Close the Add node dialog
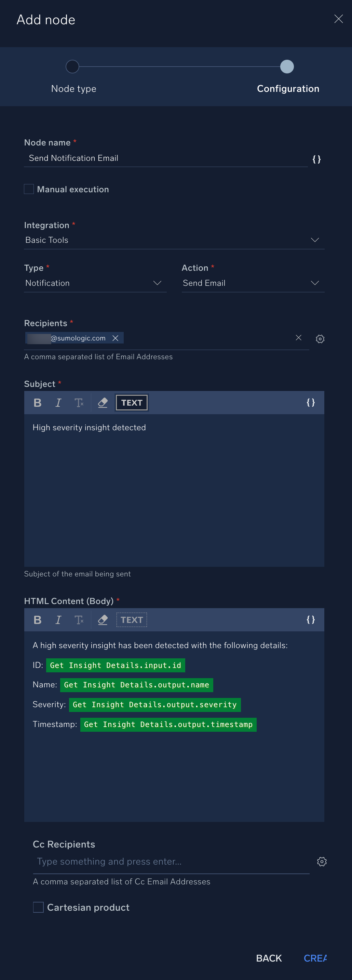The width and height of the screenshot is (352, 980). [x=338, y=19]
